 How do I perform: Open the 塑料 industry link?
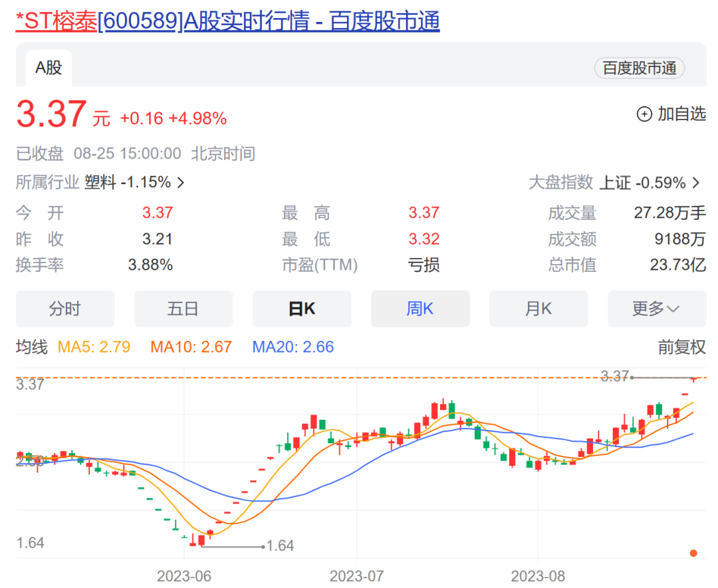(x=100, y=182)
